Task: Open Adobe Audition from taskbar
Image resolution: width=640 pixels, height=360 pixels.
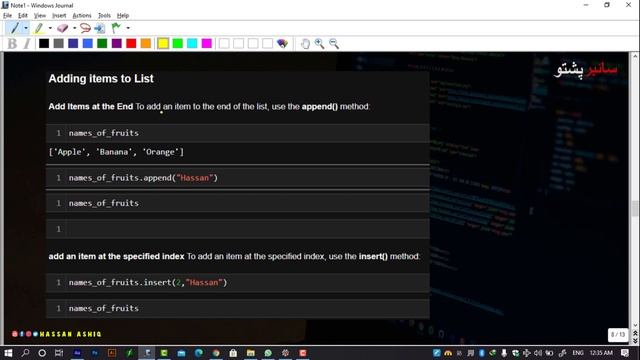Action: click(x=77, y=353)
